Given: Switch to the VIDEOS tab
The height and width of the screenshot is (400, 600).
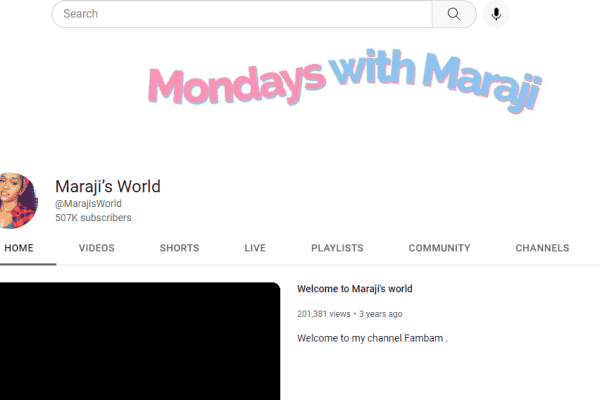Looking at the screenshot, I should click(97, 248).
